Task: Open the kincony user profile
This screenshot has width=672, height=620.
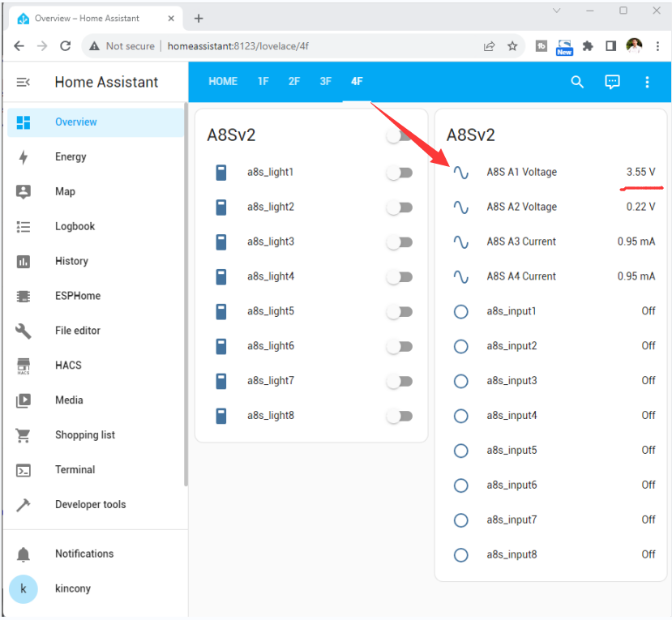Action: click(72, 589)
